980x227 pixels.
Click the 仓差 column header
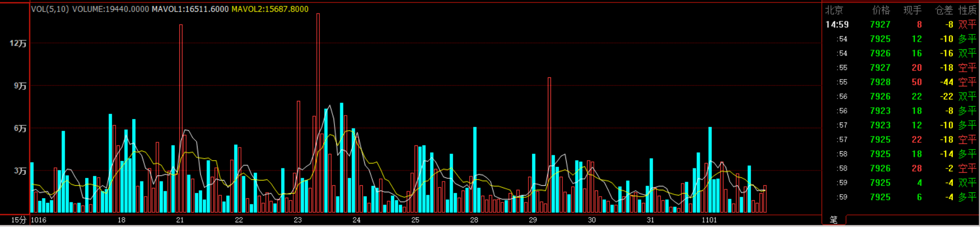pos(944,10)
